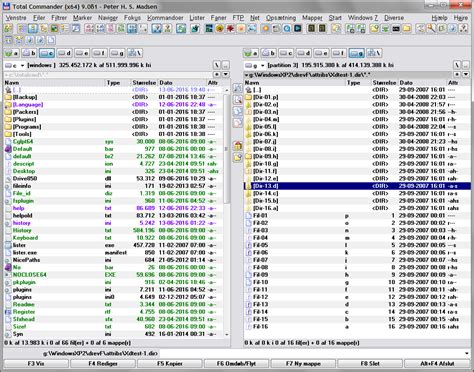Screen dimensions: 474x372
Task: Select drive g in left panel
Action: point(117,53)
